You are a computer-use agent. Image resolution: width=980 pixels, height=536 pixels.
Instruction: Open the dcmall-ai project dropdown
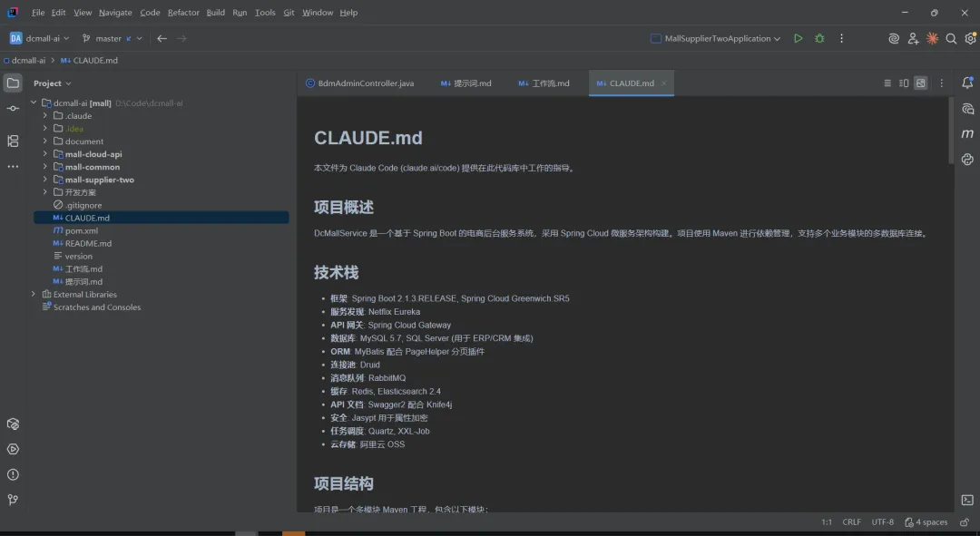[39, 39]
